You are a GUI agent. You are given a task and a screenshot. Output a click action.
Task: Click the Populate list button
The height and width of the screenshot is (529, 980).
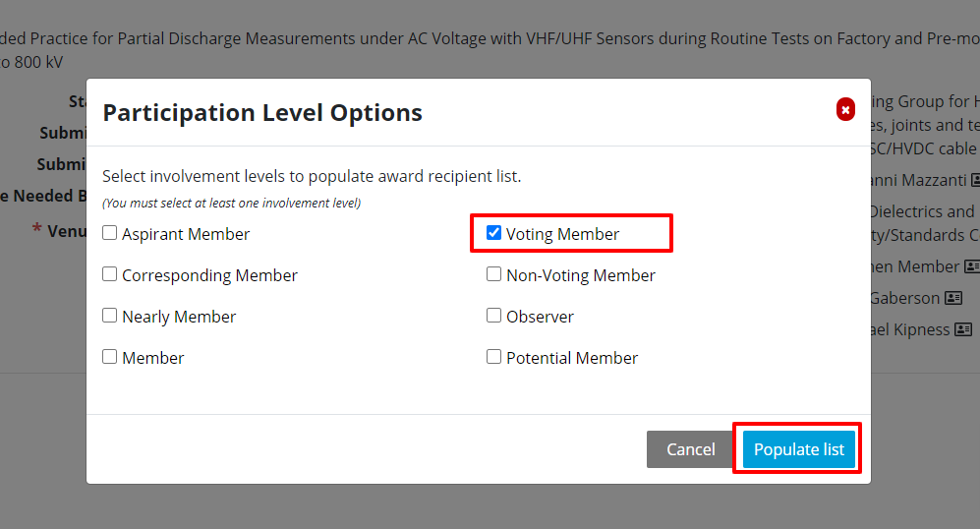point(799,449)
